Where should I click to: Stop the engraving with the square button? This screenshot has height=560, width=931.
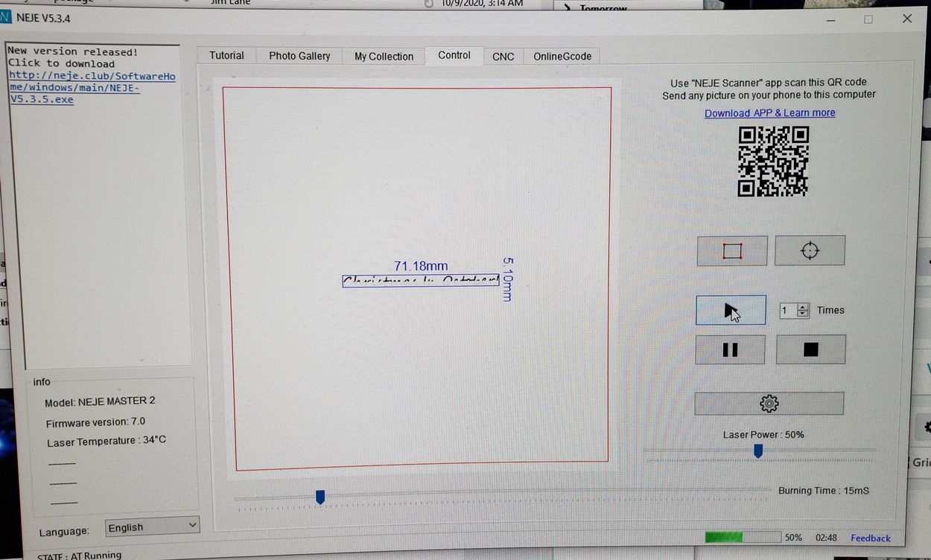[810, 350]
